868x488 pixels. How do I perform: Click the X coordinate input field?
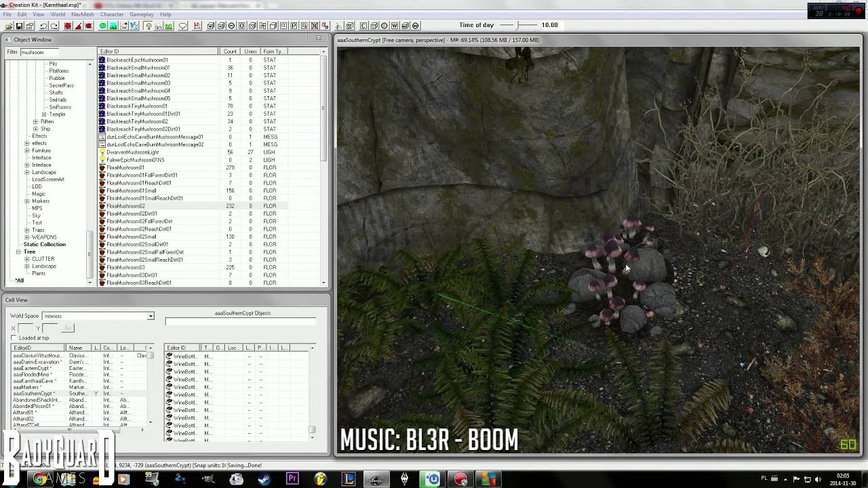click(26, 328)
